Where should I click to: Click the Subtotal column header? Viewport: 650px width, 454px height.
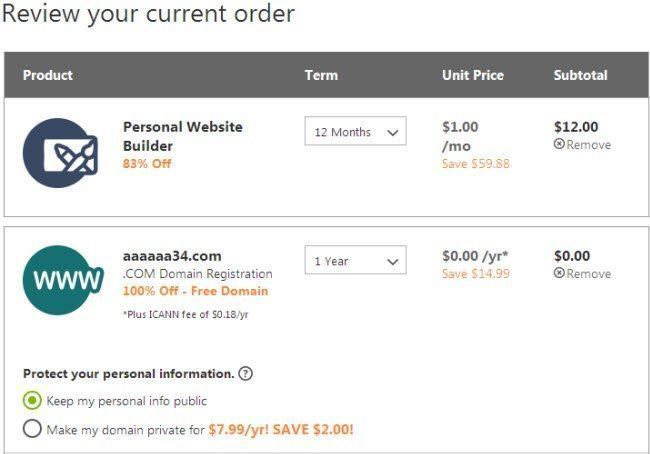click(x=580, y=75)
